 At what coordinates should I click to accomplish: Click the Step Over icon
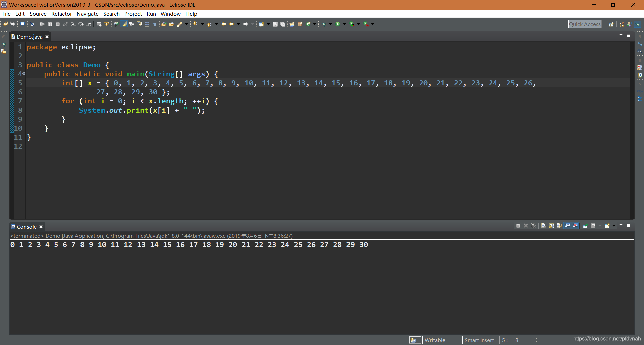[x=81, y=24]
